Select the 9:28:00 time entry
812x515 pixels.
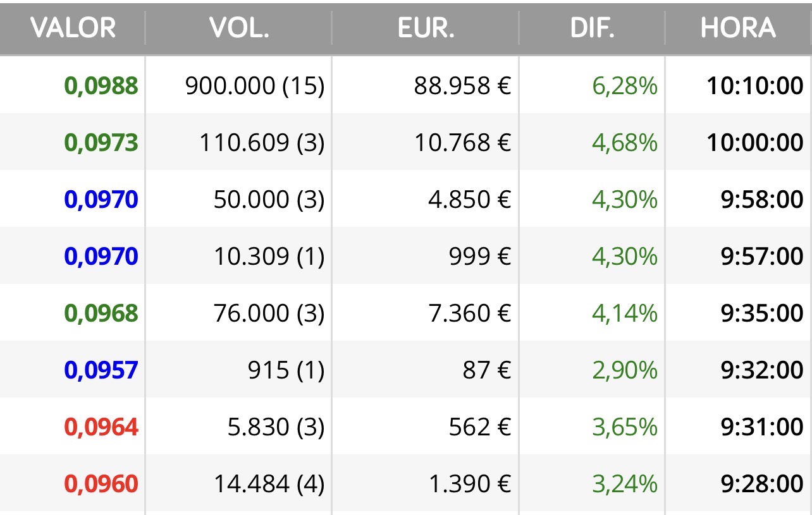(762, 484)
